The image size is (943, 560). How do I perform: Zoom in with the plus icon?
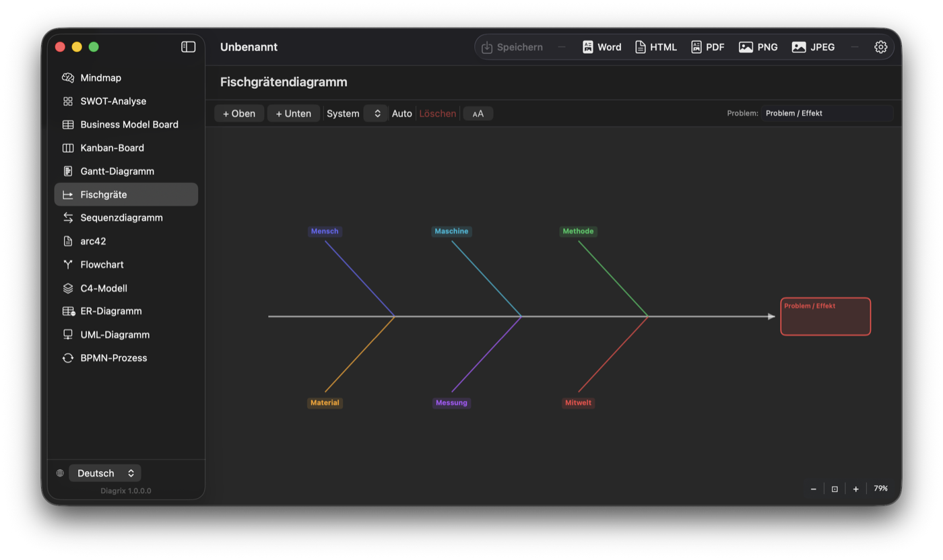(x=856, y=489)
